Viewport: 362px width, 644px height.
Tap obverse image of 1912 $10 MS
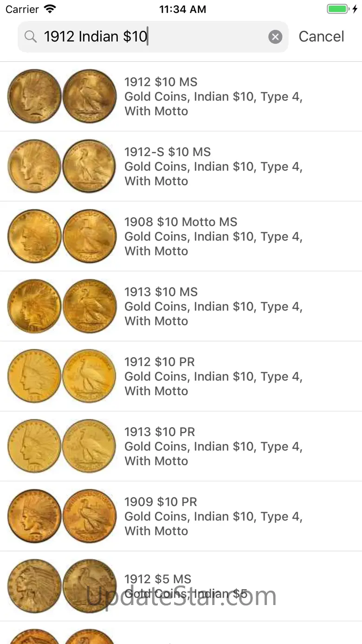[x=34, y=96]
